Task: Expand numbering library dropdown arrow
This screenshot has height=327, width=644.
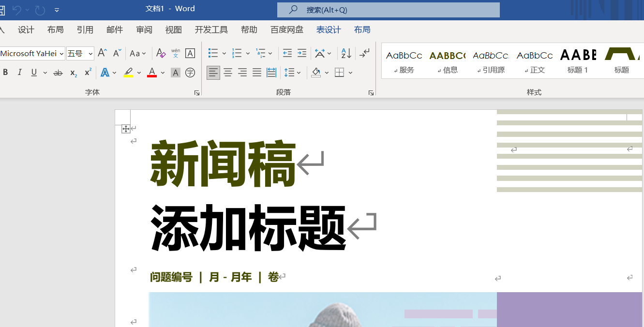Action: coord(248,54)
